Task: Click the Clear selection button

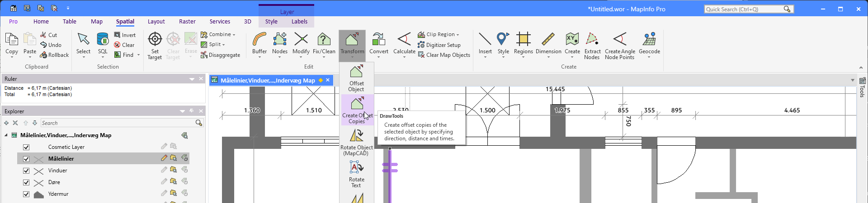Action: 124,45
